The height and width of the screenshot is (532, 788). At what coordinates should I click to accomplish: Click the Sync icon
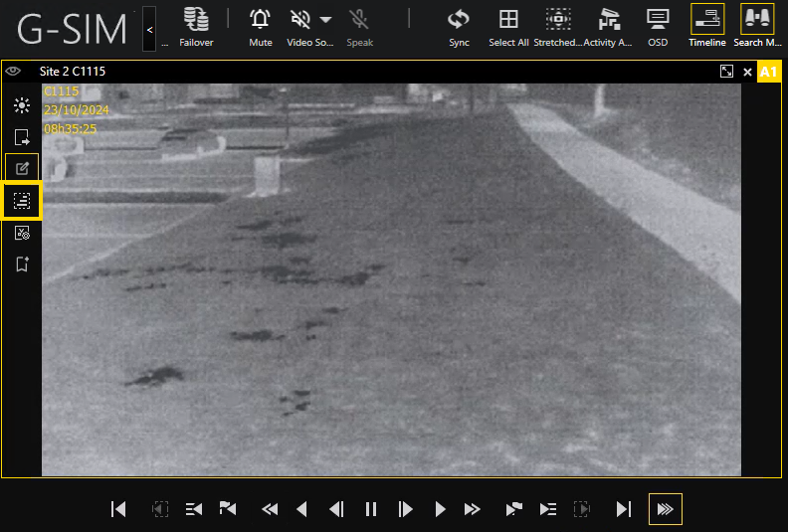(x=459, y=27)
